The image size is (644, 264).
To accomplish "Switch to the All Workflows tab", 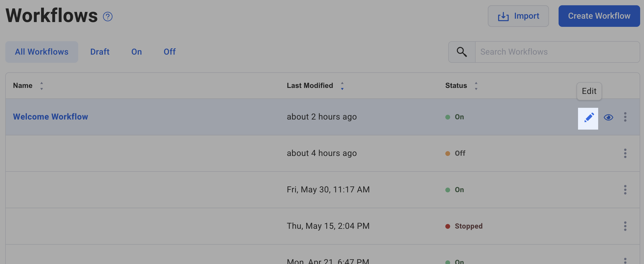I will click(42, 52).
